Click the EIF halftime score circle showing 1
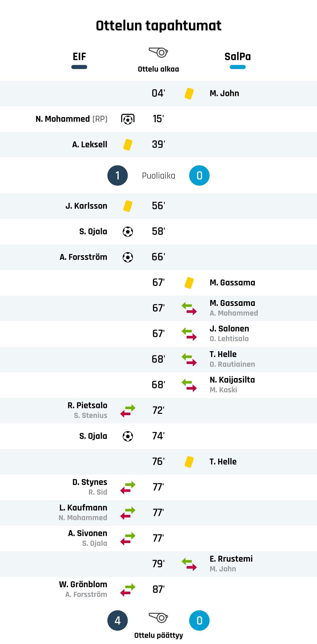Screen dimensions: 317x644 click(x=117, y=175)
